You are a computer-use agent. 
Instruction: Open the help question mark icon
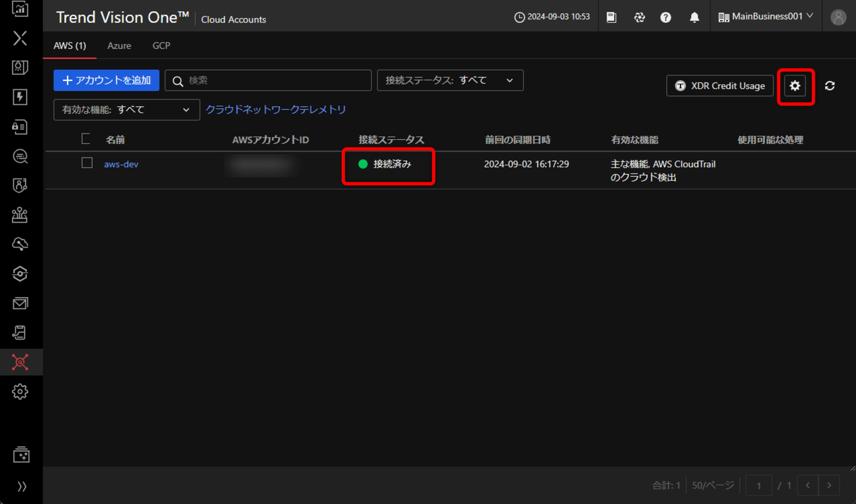pos(666,17)
